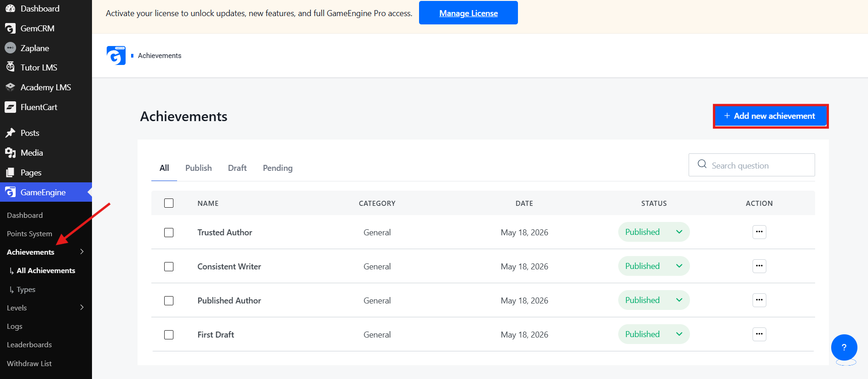Open the Withdraw List menu item
Viewport: 868px width, 379px height.
[x=29, y=363]
